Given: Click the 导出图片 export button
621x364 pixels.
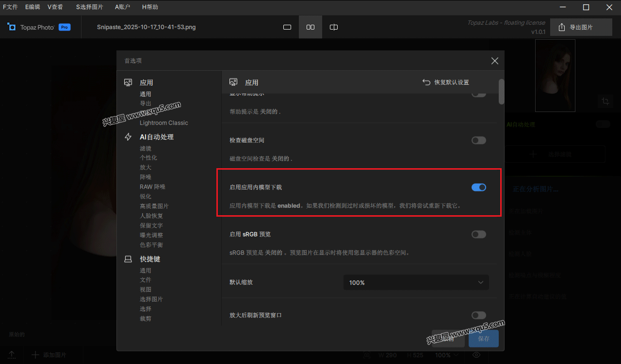Looking at the screenshot, I should 581,27.
